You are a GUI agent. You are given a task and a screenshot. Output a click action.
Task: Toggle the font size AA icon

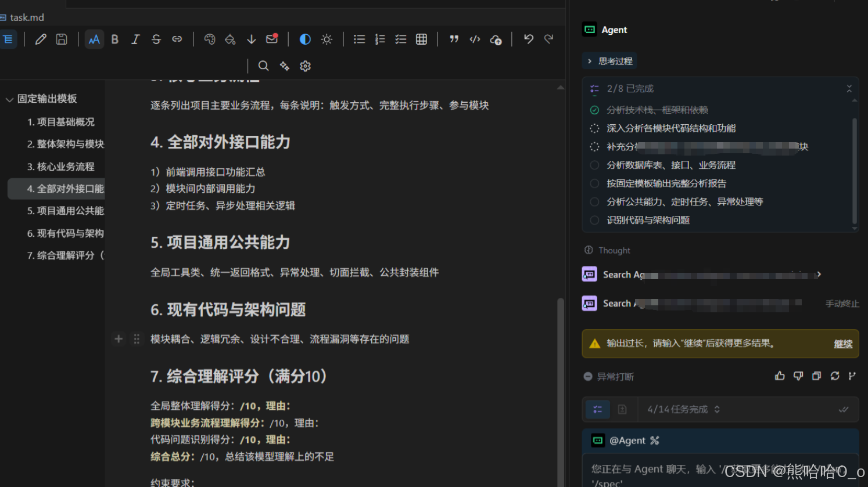(94, 39)
